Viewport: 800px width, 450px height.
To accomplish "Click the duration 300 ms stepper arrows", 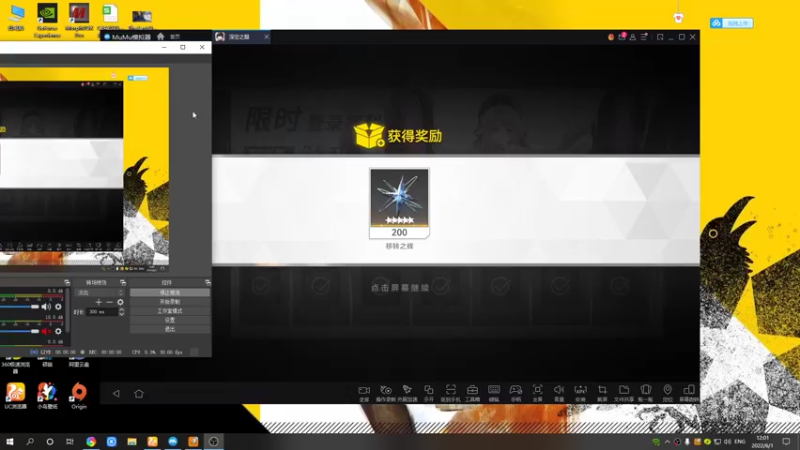I will click(x=121, y=312).
